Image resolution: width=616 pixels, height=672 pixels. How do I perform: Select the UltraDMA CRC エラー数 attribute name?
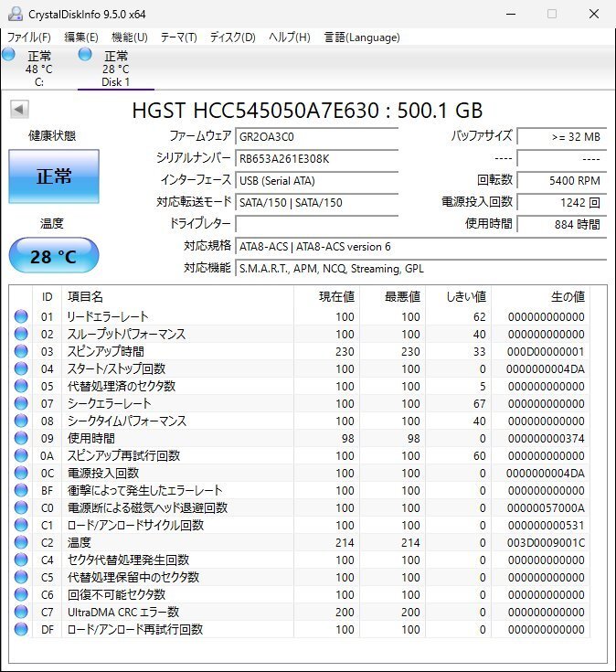(123, 612)
